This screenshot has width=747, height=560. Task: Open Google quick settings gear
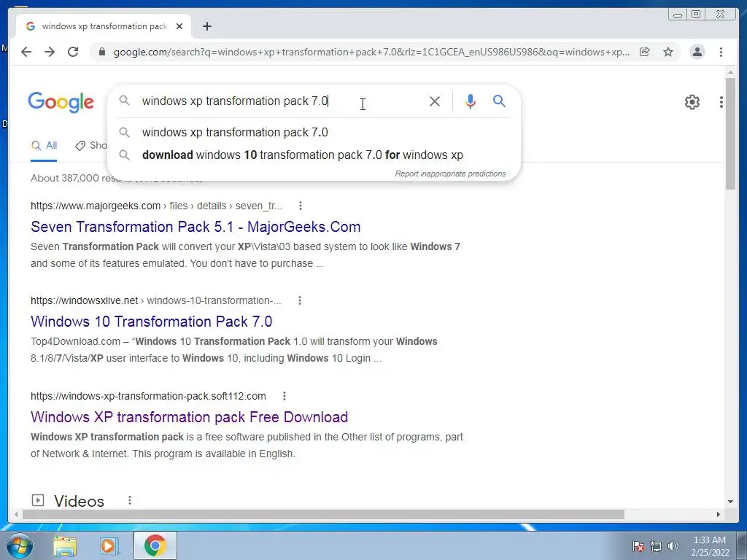[x=692, y=102]
